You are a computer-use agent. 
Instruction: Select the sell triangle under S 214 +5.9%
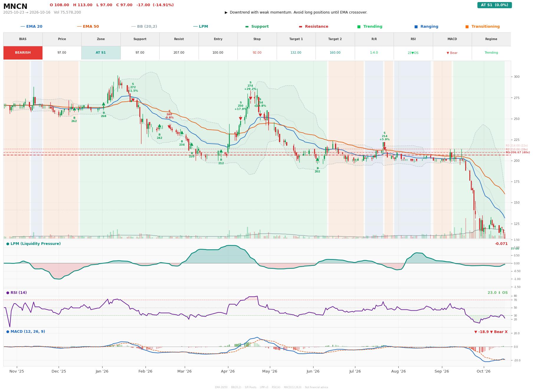point(385,149)
